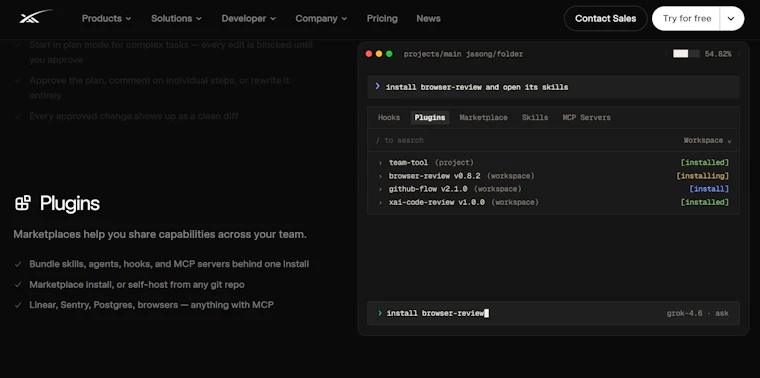
Task: Click the xAI logo in the header
Action: click(35, 17)
